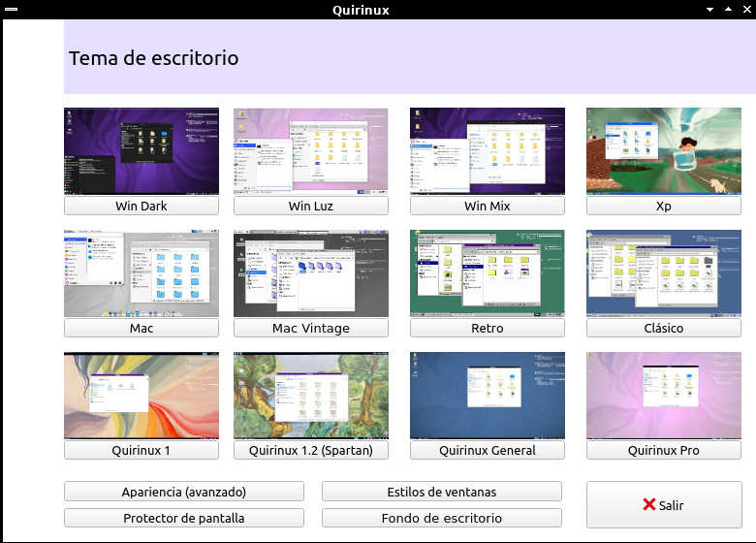Choose the Quirinux 1 button
The height and width of the screenshot is (543, 756).
pos(142,450)
